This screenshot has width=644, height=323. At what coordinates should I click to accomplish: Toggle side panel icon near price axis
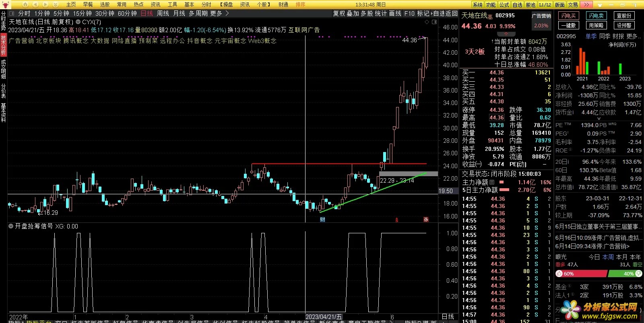[x=434, y=22]
